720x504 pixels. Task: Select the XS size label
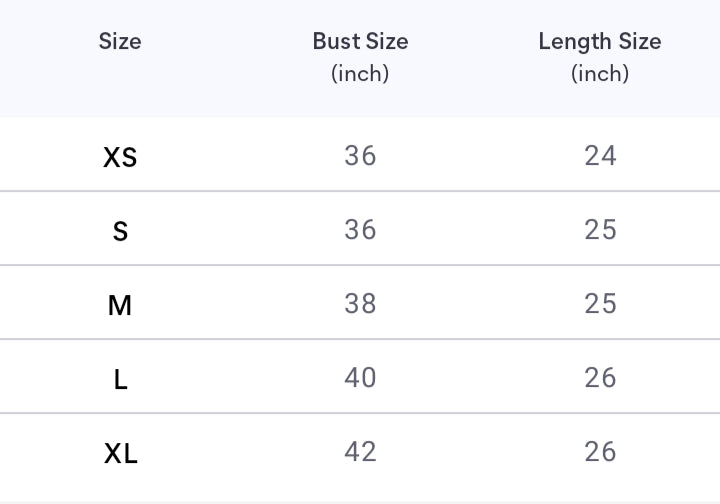tap(120, 157)
